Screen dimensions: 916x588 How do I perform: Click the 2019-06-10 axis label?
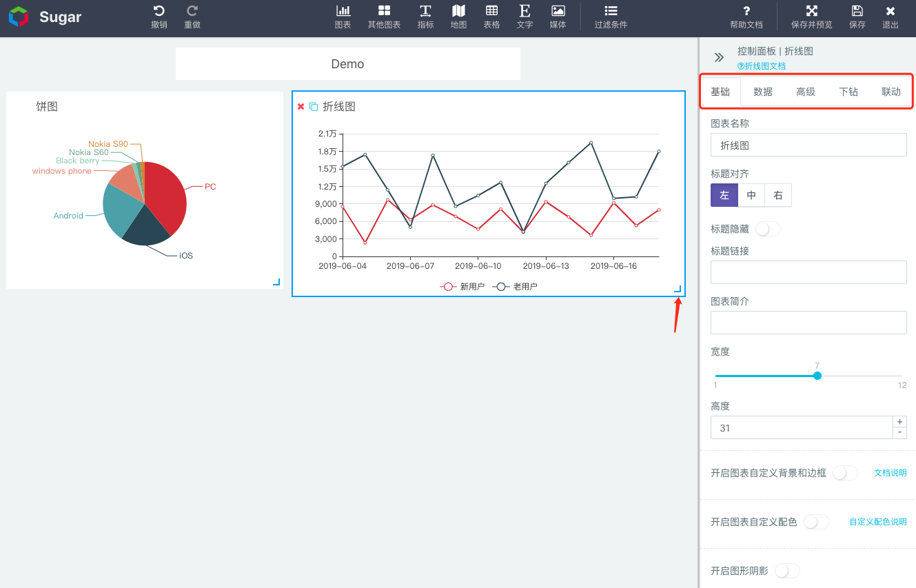pos(478,266)
